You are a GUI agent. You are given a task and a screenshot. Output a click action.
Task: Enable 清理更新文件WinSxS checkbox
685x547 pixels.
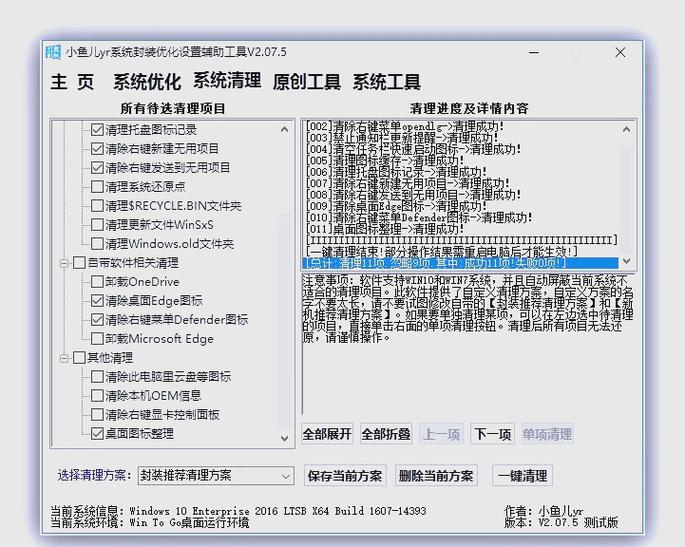point(97,225)
